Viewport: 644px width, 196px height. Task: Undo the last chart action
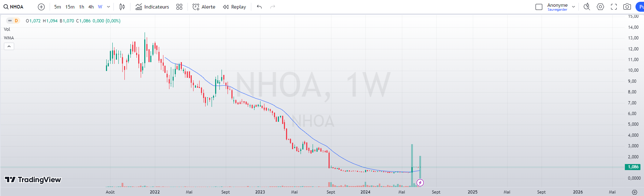259,7
